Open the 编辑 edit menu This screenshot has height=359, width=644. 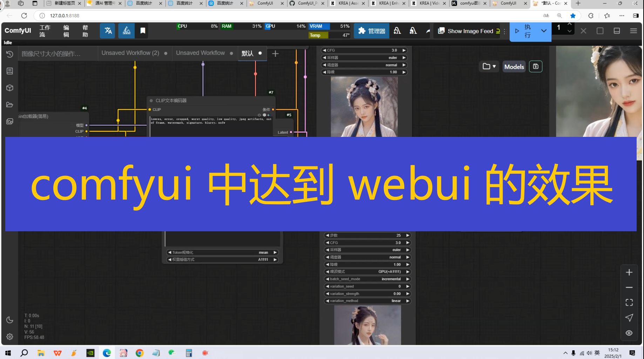[x=66, y=31]
